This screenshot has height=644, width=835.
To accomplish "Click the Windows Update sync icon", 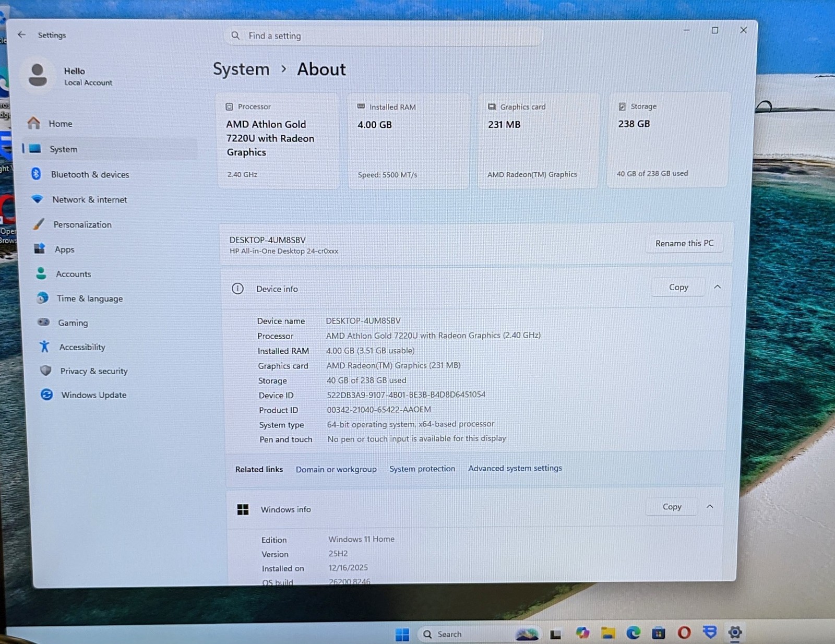I will point(46,395).
